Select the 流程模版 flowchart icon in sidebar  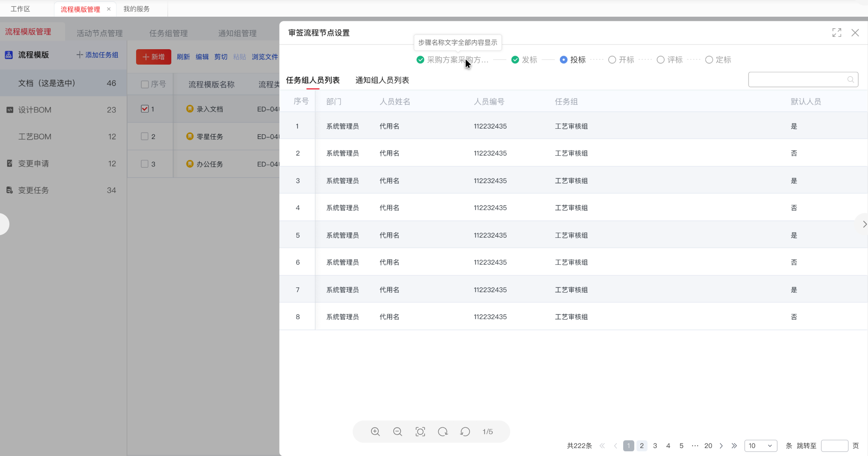pyautogui.click(x=9, y=55)
